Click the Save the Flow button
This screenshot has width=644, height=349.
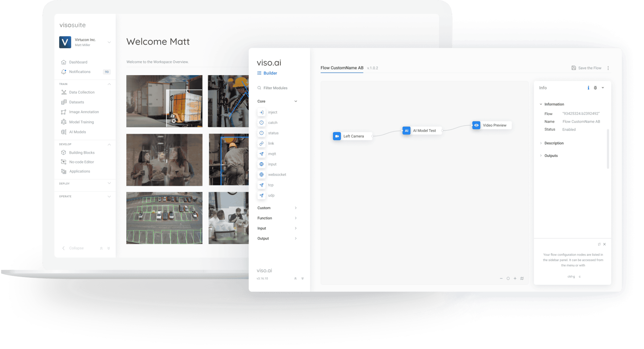coord(587,68)
